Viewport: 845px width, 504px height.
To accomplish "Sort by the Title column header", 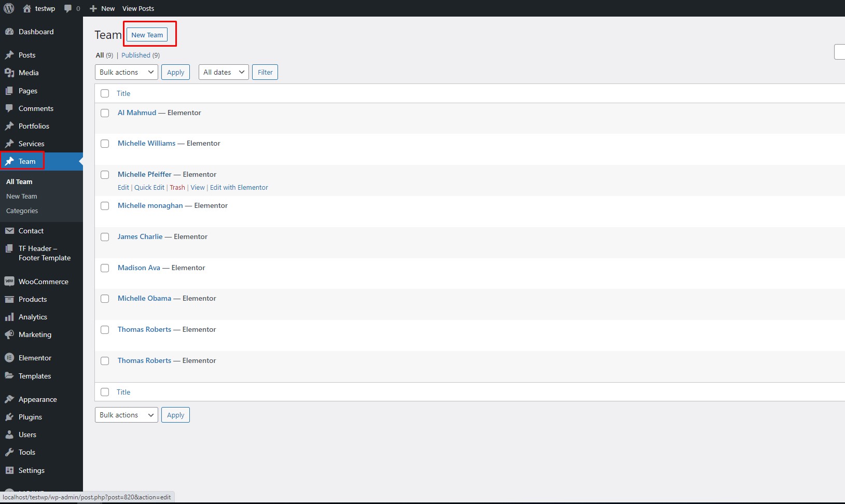I will point(123,93).
